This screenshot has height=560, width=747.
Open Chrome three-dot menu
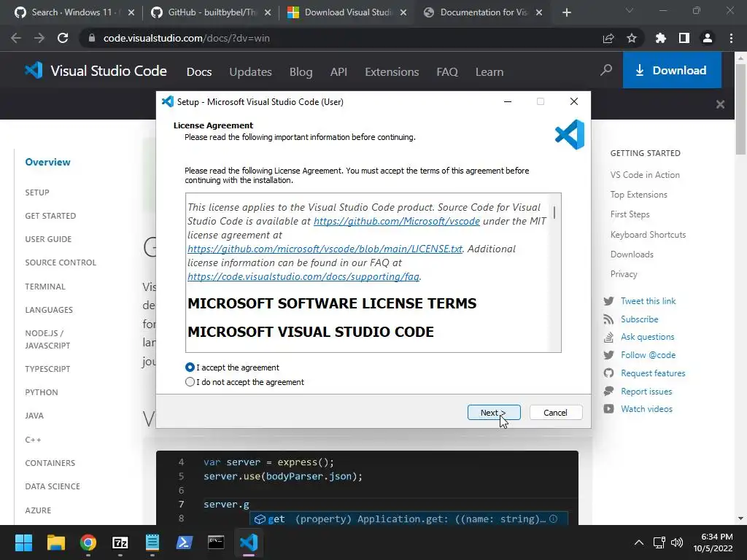731,38
